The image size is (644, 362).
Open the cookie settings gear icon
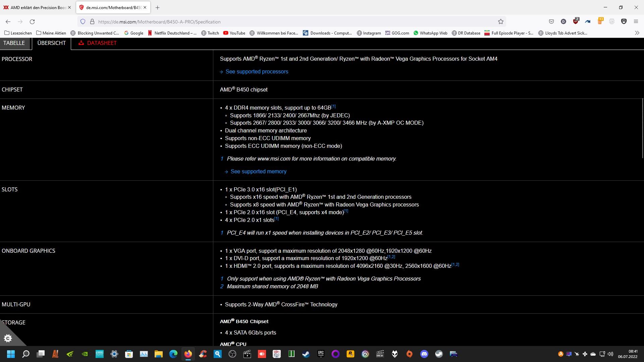(8, 338)
